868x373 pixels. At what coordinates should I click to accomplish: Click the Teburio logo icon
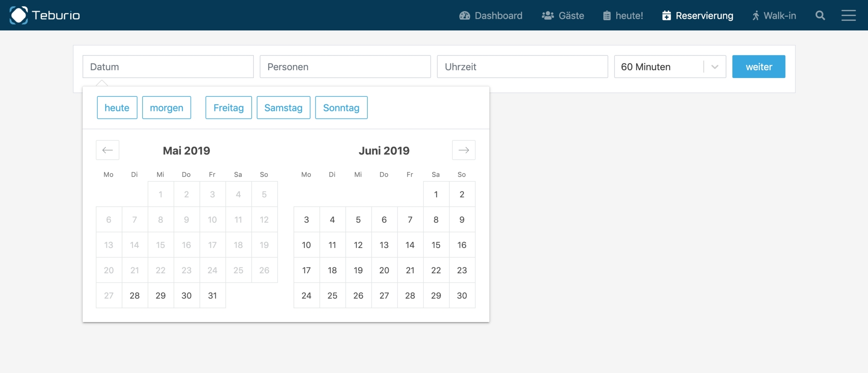coord(18,15)
